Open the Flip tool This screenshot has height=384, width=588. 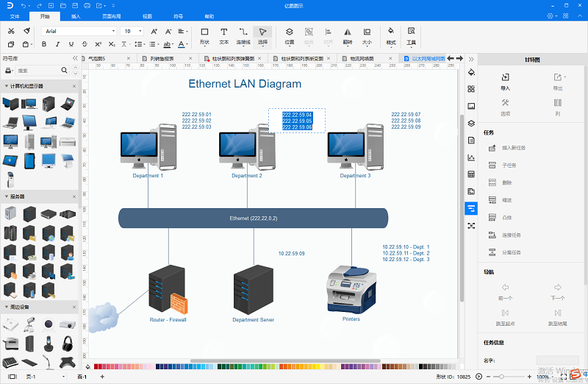[x=348, y=36]
